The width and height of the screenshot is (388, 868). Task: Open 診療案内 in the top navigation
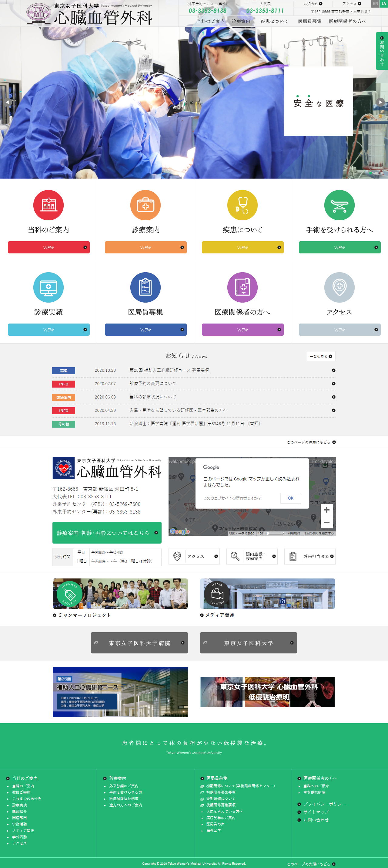pyautogui.click(x=241, y=21)
